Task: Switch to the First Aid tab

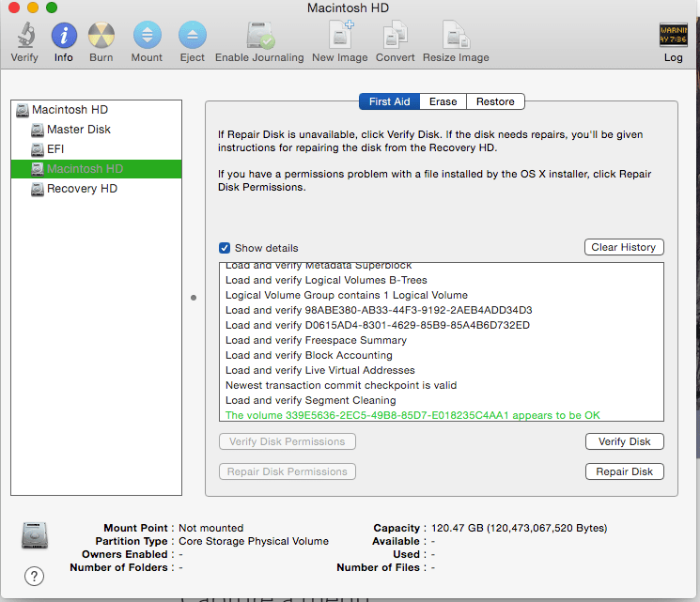Action: (x=389, y=101)
